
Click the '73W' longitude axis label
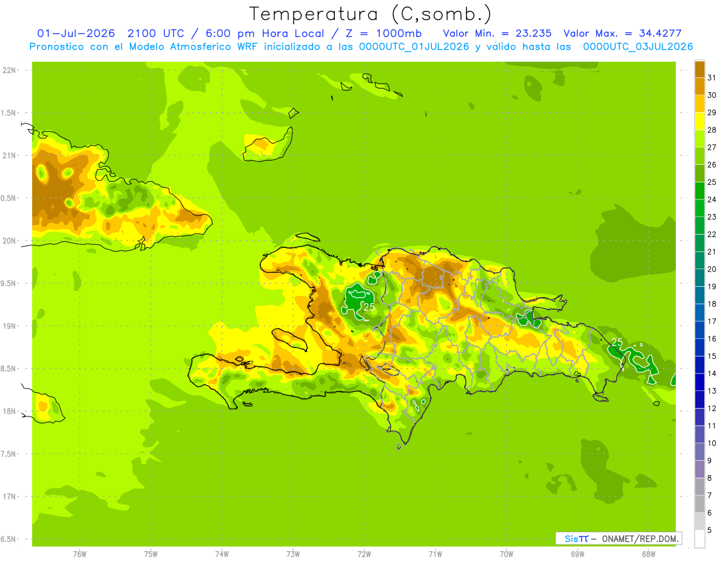[x=293, y=554]
